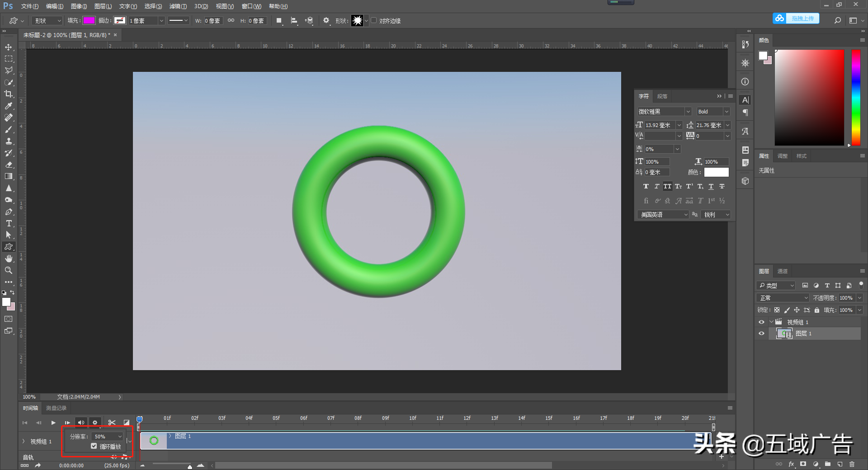Image resolution: width=868 pixels, height=470 pixels.
Task: Switch to the 段落 tab
Action: click(x=662, y=96)
